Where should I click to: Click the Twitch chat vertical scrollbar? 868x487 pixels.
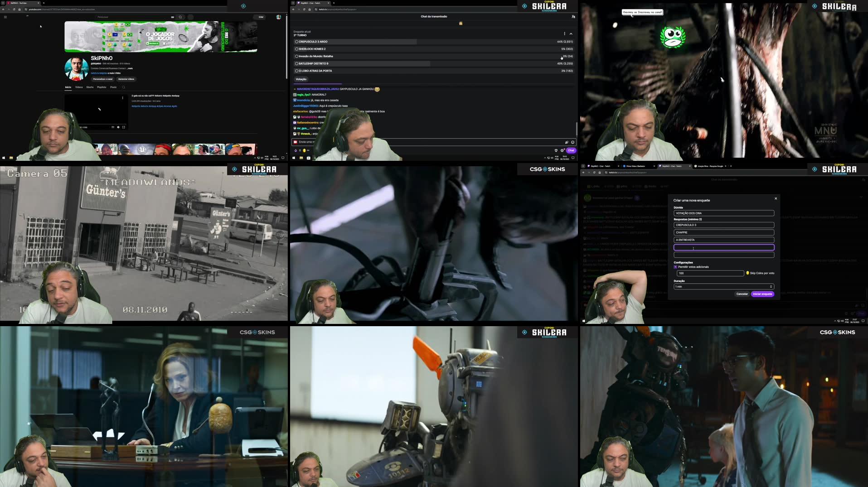pyautogui.click(x=576, y=129)
